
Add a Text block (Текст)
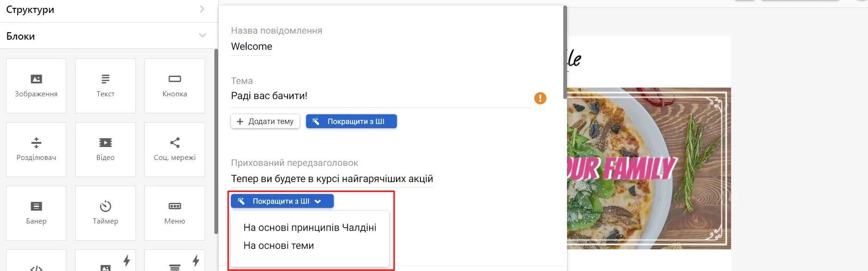(106, 86)
